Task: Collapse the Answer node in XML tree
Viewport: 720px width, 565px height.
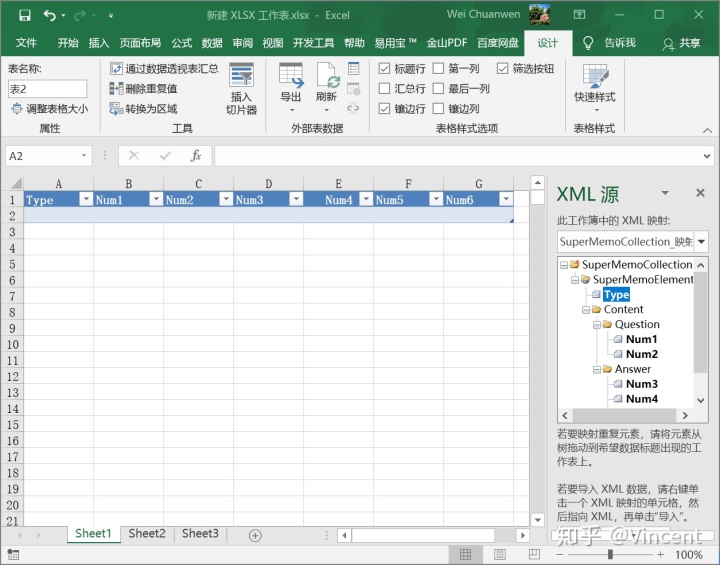Action: point(596,369)
